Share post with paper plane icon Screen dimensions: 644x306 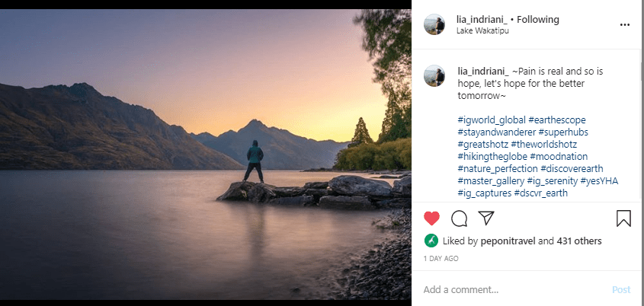point(485,219)
